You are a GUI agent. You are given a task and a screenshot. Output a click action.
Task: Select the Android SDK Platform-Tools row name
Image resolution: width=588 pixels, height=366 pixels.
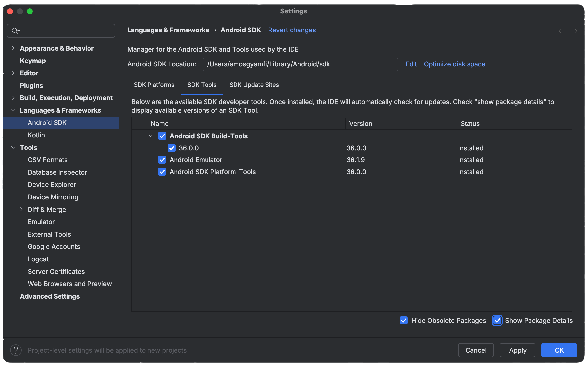[x=212, y=172]
